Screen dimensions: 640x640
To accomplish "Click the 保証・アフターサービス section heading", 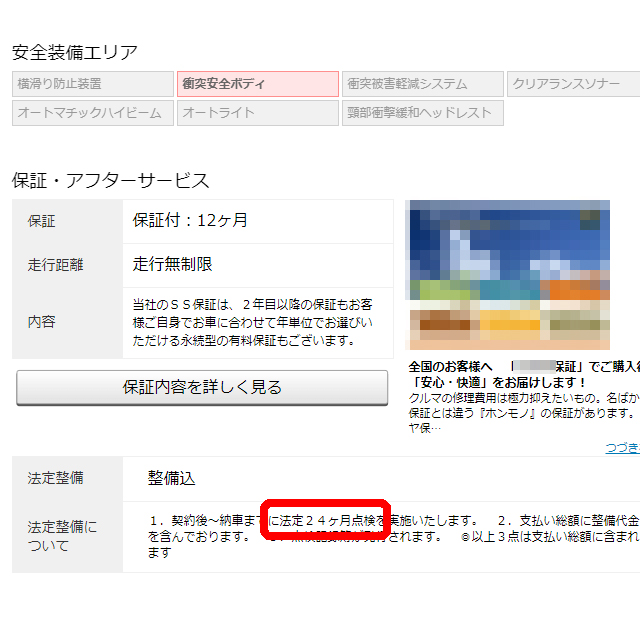I will click(x=111, y=181).
